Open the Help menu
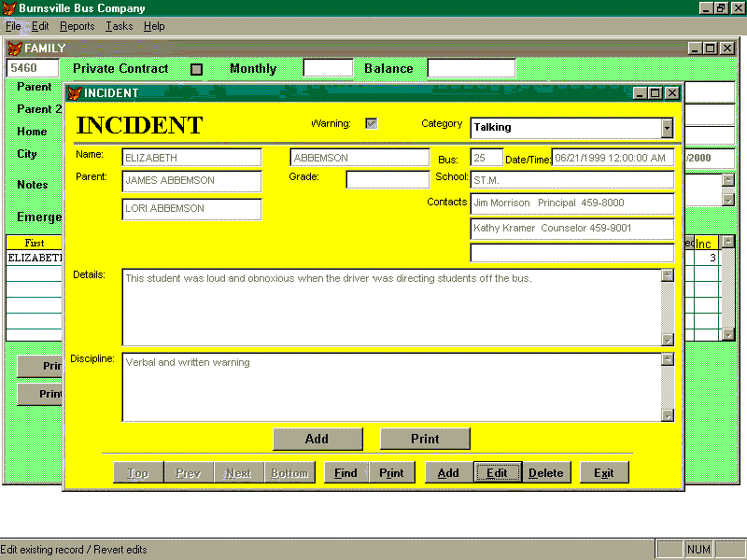This screenshot has width=747, height=560. pos(154,26)
